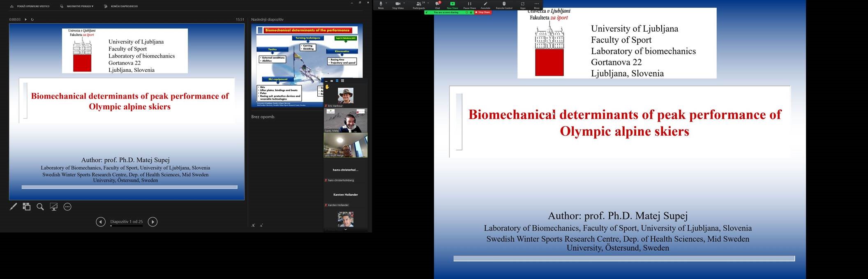Open video options arrow beside Stop Video

(404, 3)
